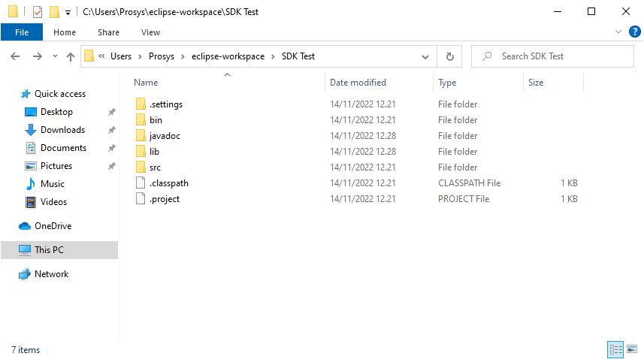
Task: Click the Back navigation arrow
Action: tap(15, 56)
